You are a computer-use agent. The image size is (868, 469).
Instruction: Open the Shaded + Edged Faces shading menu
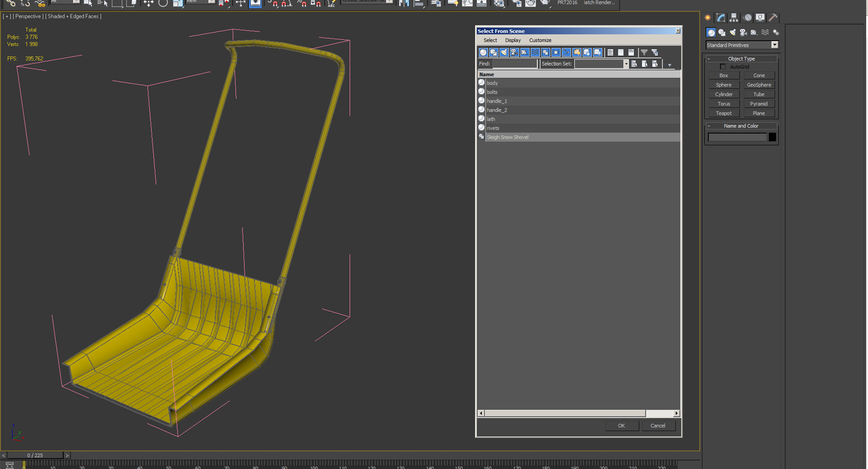click(73, 16)
